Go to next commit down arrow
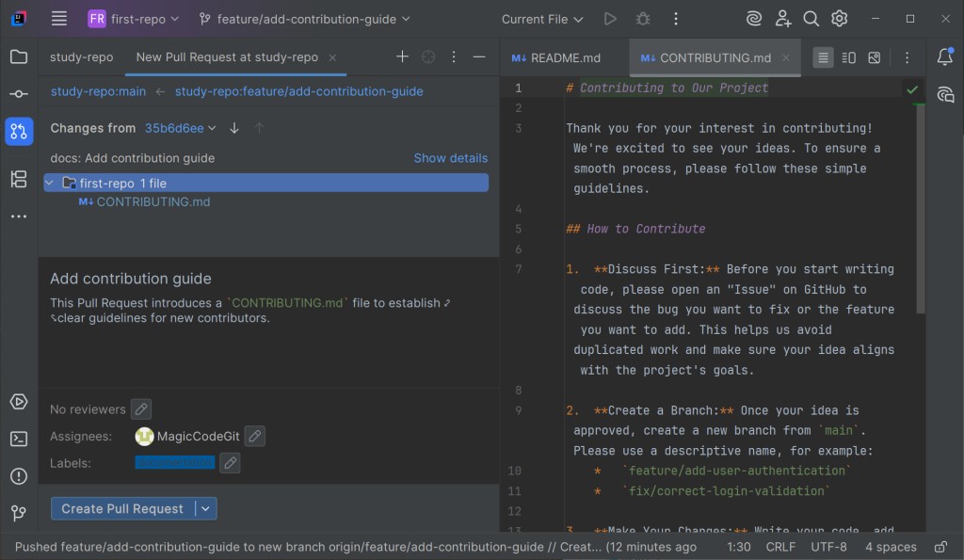The width and height of the screenshot is (964, 560). click(234, 128)
